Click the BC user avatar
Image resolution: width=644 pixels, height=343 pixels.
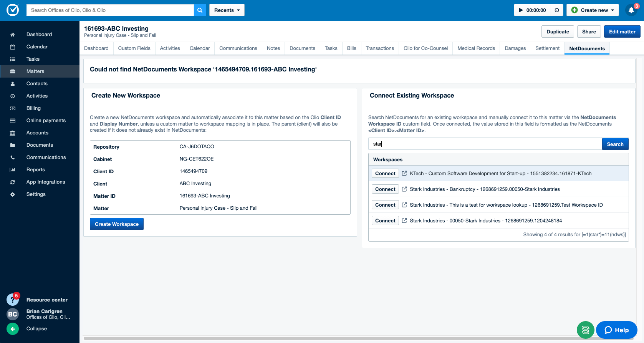point(13,314)
